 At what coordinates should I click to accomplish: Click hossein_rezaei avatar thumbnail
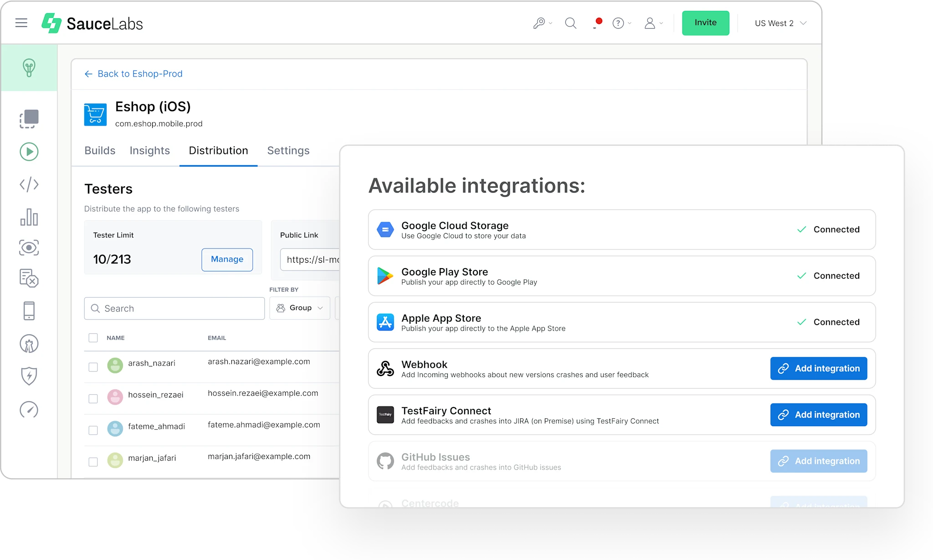[x=115, y=397]
